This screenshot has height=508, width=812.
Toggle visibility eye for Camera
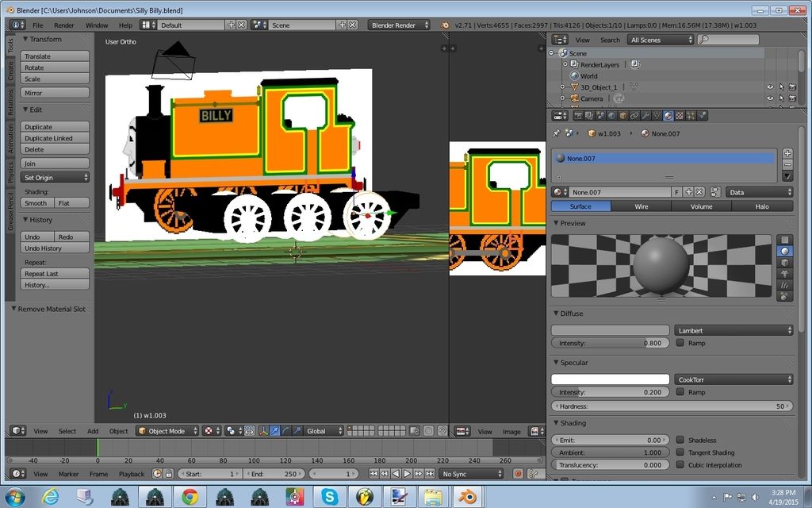coord(770,98)
